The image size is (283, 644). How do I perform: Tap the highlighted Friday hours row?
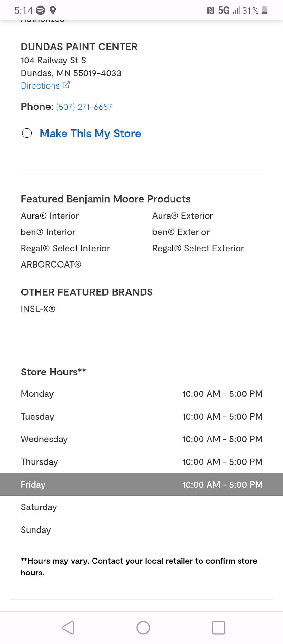pos(141,484)
